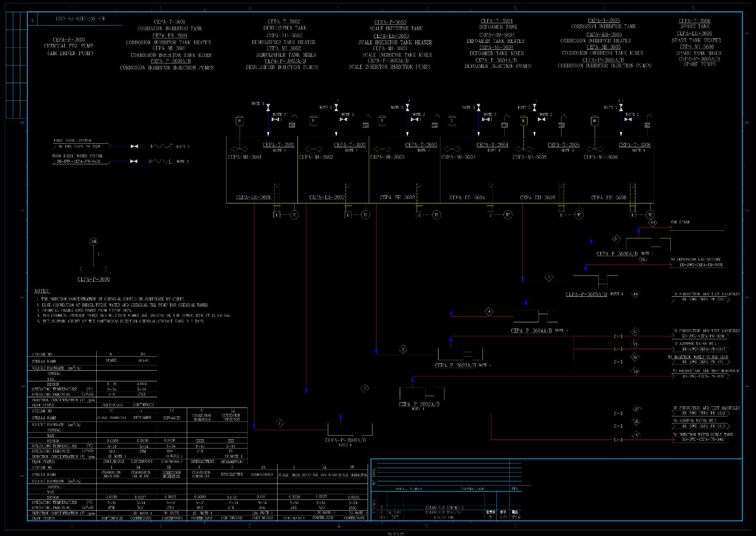The height and width of the screenshot is (536, 756).
Task: Click the ISSUED FOR COMMENTS revision text
Action: [444, 508]
